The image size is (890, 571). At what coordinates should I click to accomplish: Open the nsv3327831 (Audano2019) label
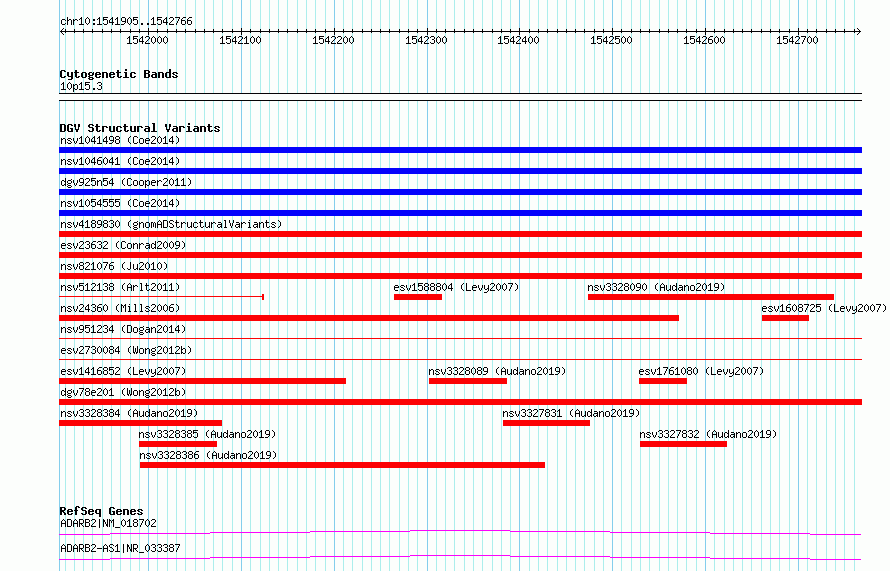[571, 413]
